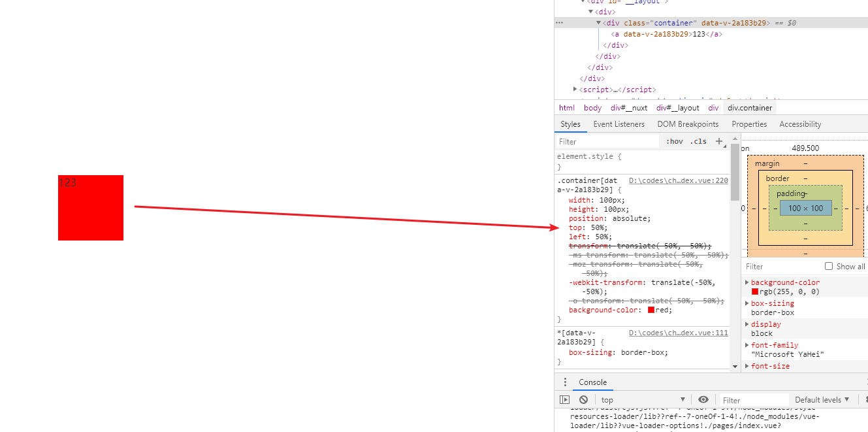Viewport: 868px width, 432px height.
Task: Click the rgb(255, 0, 0) computed color swatch
Action: click(755, 291)
